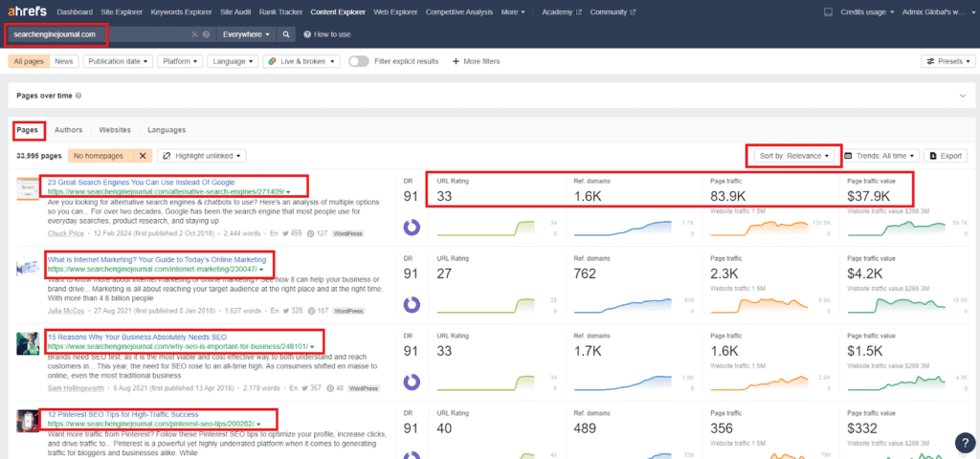Click the Pages over time info icon
Image resolution: width=980 pixels, height=459 pixels.
pyautogui.click(x=78, y=97)
